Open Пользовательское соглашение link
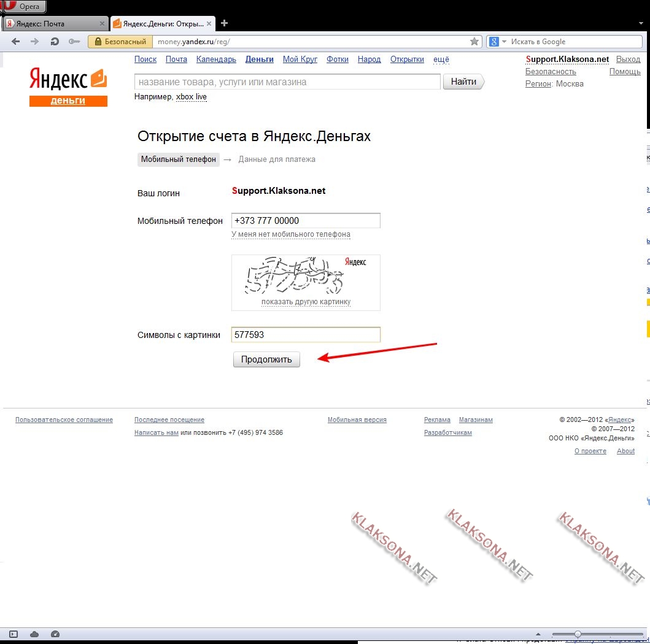Viewport: 650px width, 644px height. coord(64,420)
